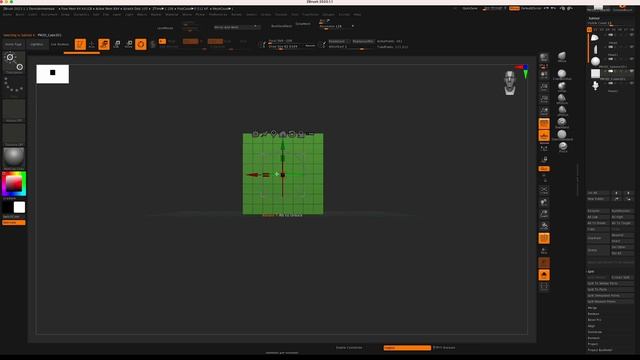Select the white secondary color swatch
The image size is (640, 360).
click(x=19, y=207)
